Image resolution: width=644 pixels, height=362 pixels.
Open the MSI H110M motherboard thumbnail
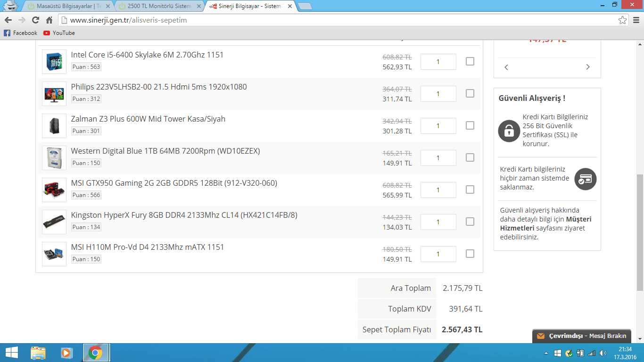coord(54,254)
